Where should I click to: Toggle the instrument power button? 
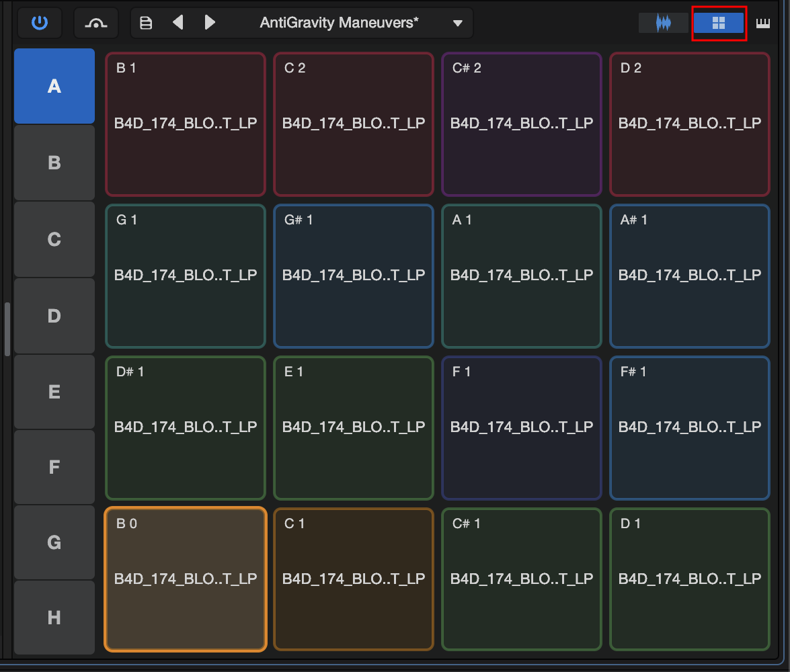pyautogui.click(x=39, y=23)
